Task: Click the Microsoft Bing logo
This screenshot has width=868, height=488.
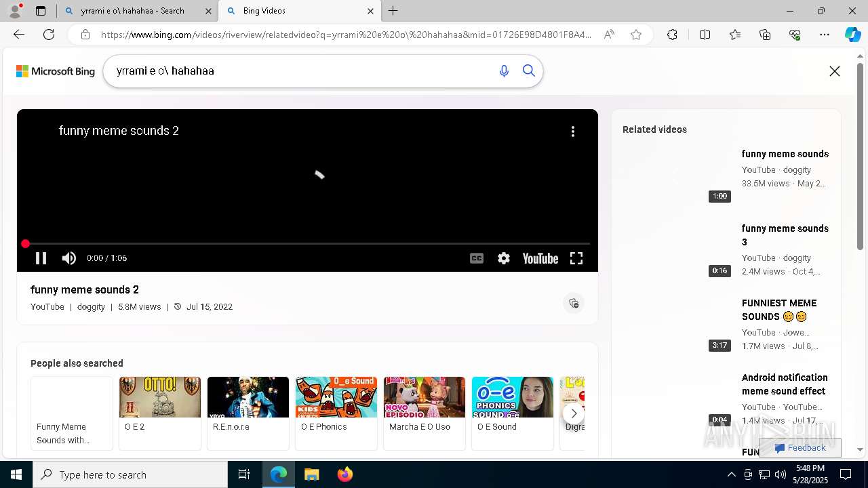Action: point(56,71)
